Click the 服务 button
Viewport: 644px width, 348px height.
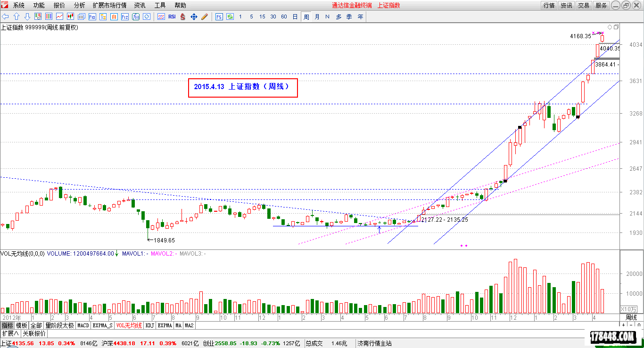[x=601, y=5]
